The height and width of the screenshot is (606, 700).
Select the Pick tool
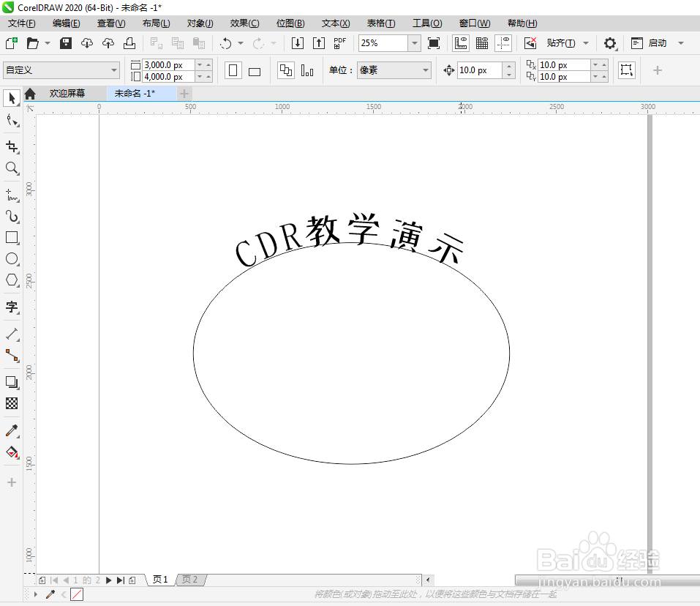pyautogui.click(x=12, y=98)
